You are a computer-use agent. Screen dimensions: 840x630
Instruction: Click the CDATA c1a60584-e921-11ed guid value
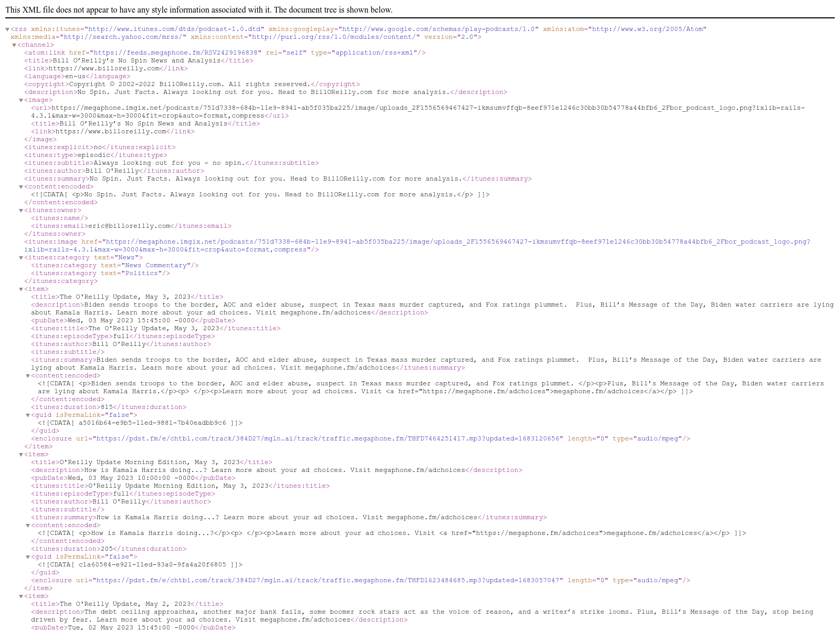point(140,564)
